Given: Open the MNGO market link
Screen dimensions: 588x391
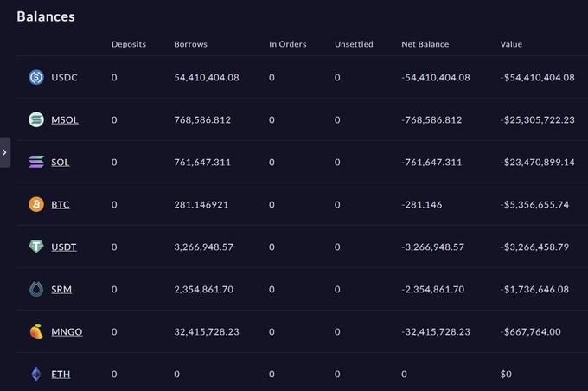Looking at the screenshot, I should (x=67, y=332).
